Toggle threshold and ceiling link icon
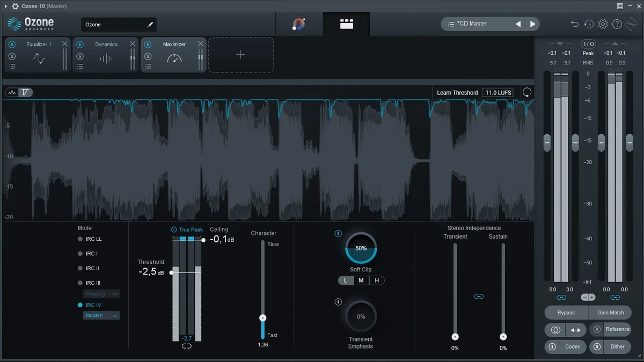The image size is (644, 362). (x=187, y=346)
